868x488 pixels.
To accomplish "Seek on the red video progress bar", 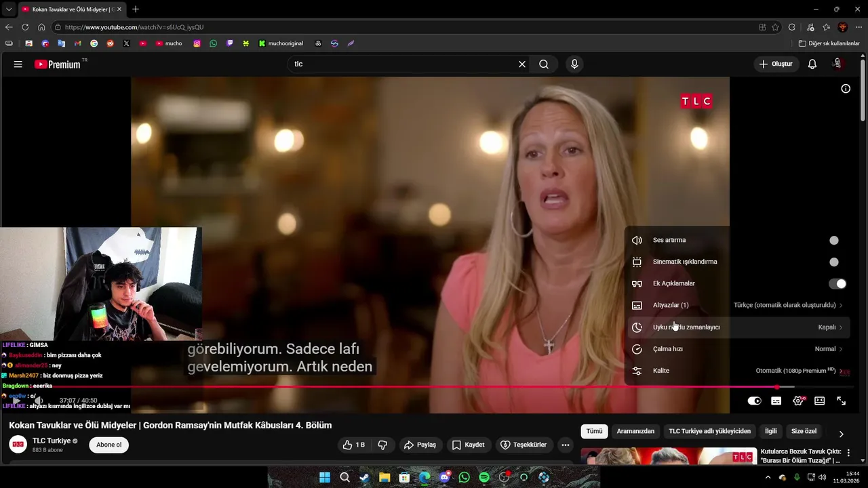I will click(x=434, y=387).
